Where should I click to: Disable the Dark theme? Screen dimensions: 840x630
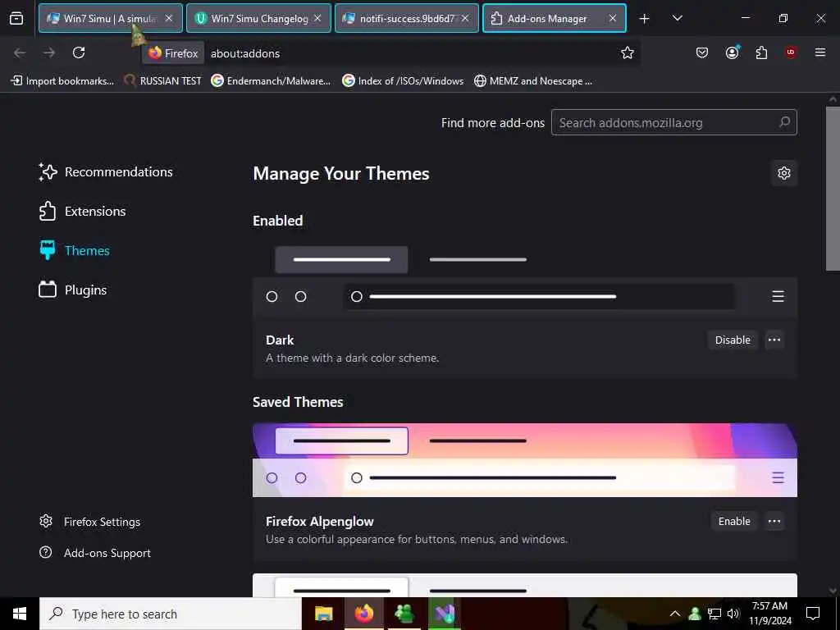(x=733, y=340)
